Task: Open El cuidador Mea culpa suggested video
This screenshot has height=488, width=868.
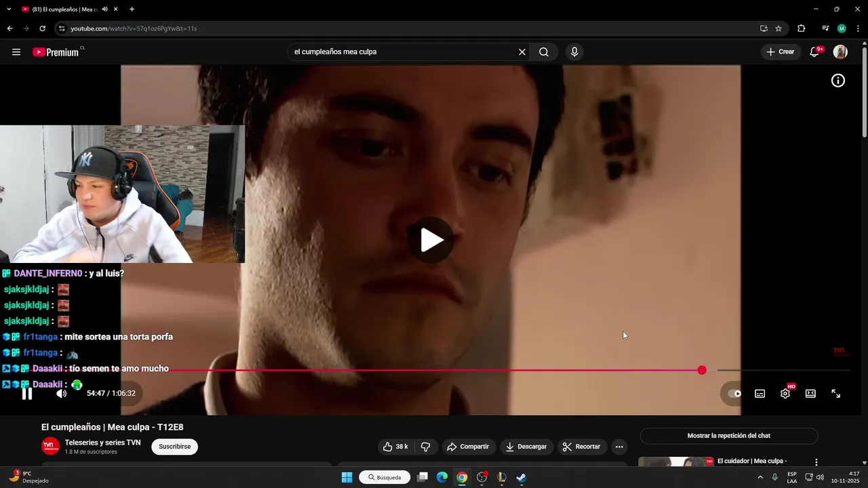Action: tap(752, 461)
